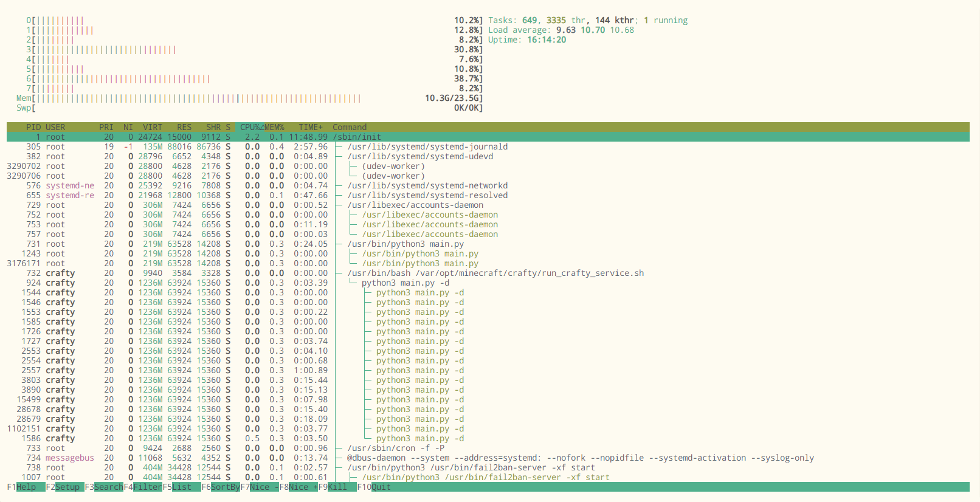
Task: Click the CPU 0 usage meter
Action: tap(255, 20)
